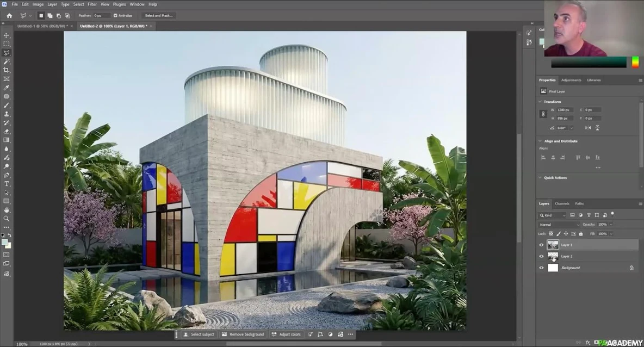Select the Horizontal Type tool

[7, 184]
